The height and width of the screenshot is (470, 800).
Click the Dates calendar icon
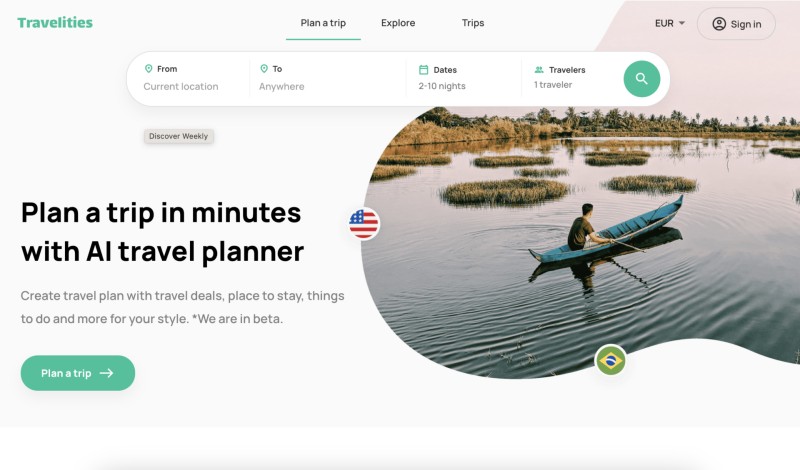(423, 69)
